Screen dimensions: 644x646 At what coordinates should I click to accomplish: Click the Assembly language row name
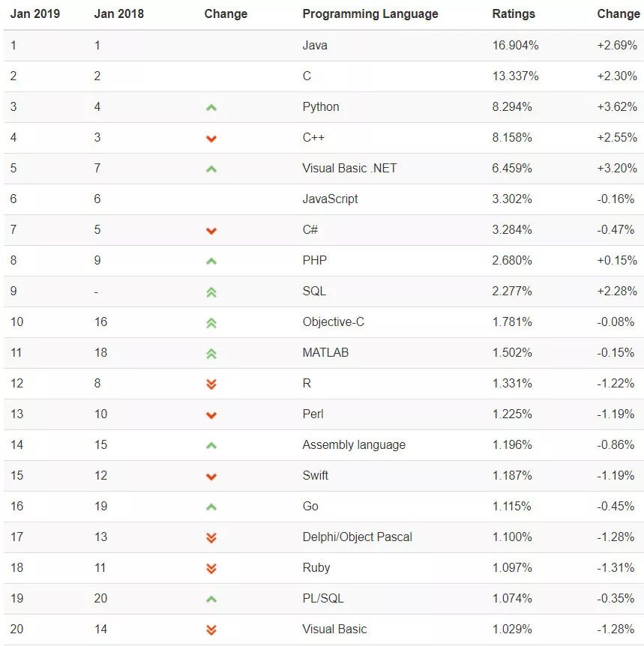[354, 444]
